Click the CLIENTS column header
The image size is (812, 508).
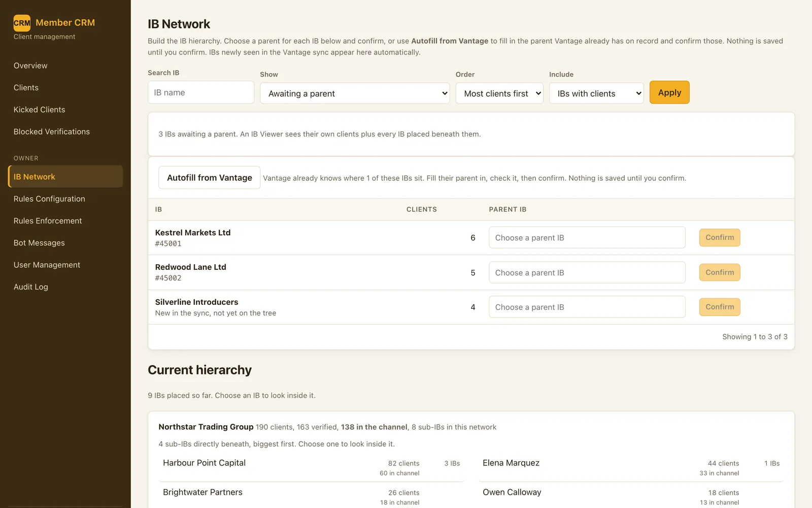[x=422, y=209]
